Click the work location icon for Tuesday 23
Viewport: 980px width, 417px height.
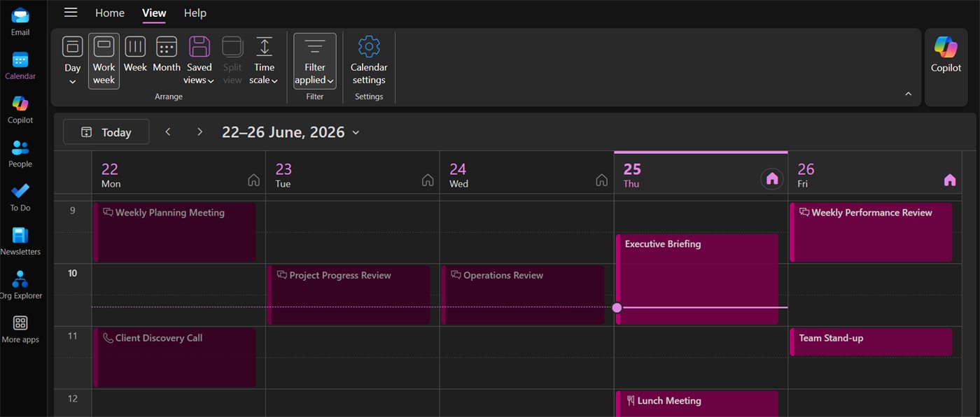click(428, 180)
